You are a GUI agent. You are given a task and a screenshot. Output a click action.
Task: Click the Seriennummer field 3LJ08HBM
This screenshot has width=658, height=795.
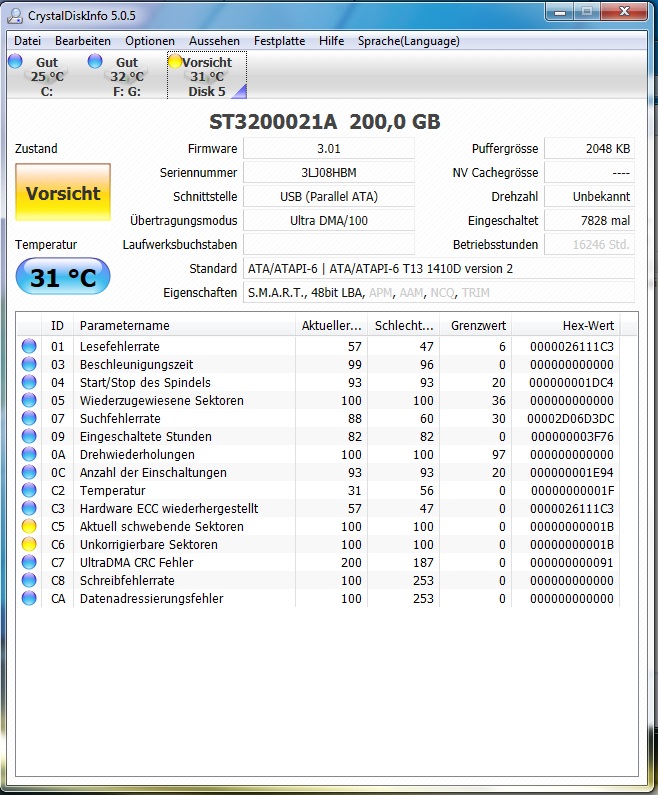[329, 172]
